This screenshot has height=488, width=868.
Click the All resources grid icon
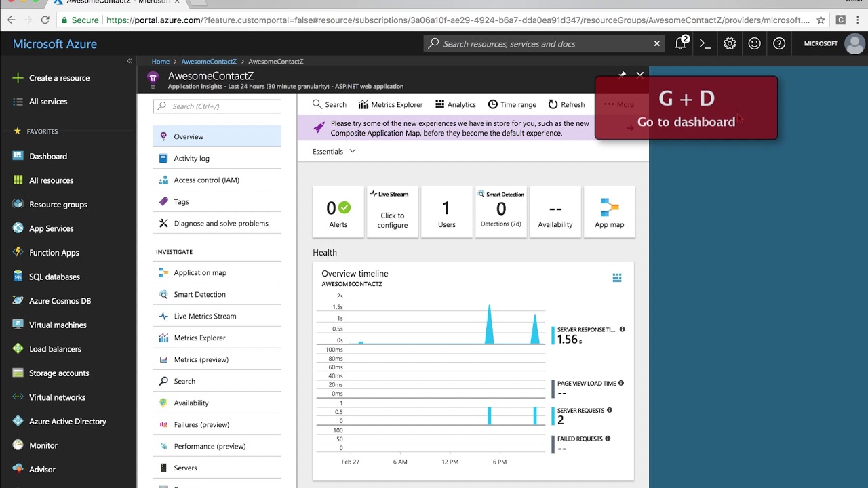(x=18, y=180)
